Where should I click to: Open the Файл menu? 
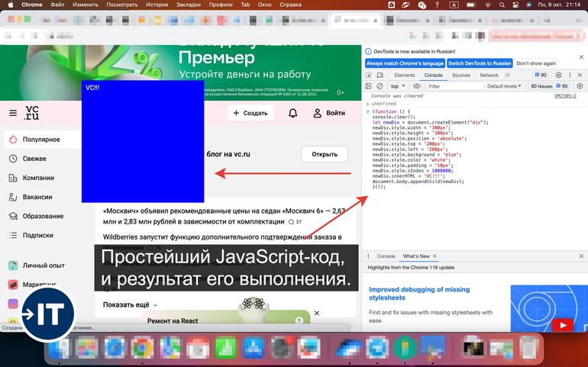(57, 5)
